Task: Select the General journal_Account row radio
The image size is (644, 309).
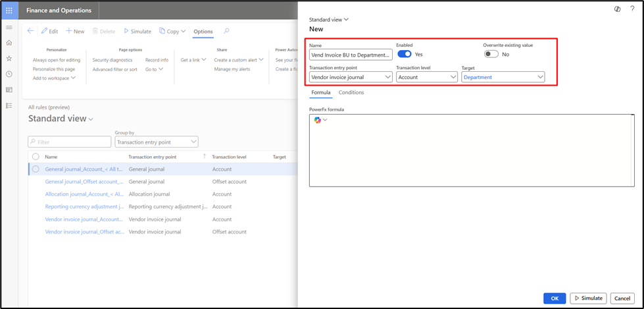Action: [x=36, y=169]
